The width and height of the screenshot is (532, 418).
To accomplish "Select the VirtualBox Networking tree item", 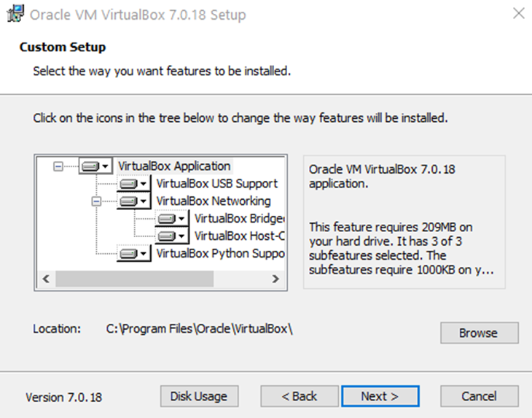I will (213, 201).
